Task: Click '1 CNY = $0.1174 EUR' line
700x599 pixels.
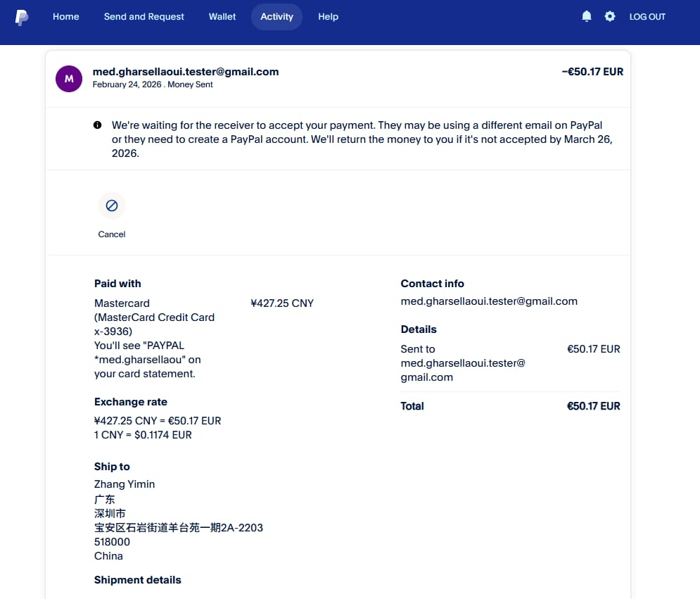Action: coord(143,434)
